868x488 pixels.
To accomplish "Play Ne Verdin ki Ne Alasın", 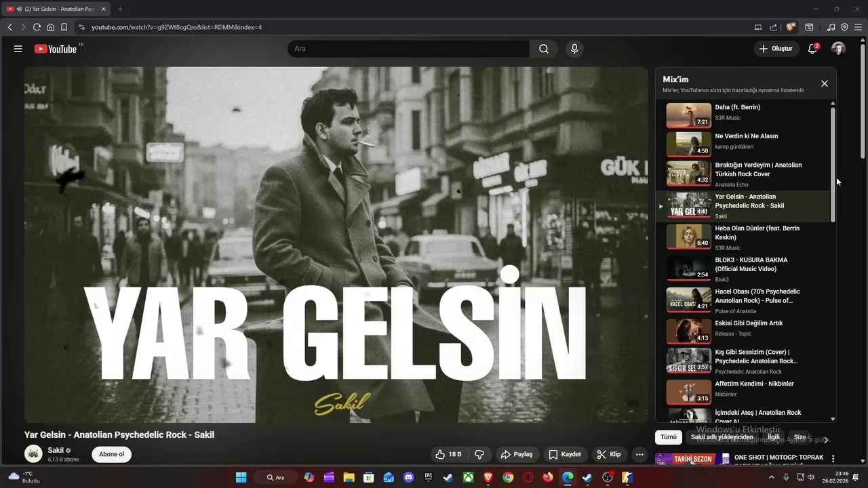I will tap(743, 144).
